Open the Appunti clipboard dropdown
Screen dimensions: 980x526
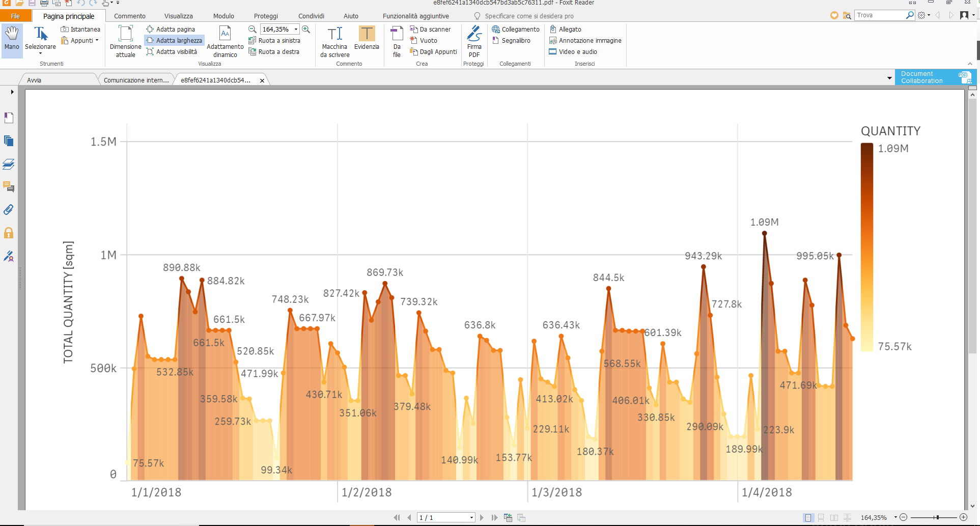(x=80, y=40)
